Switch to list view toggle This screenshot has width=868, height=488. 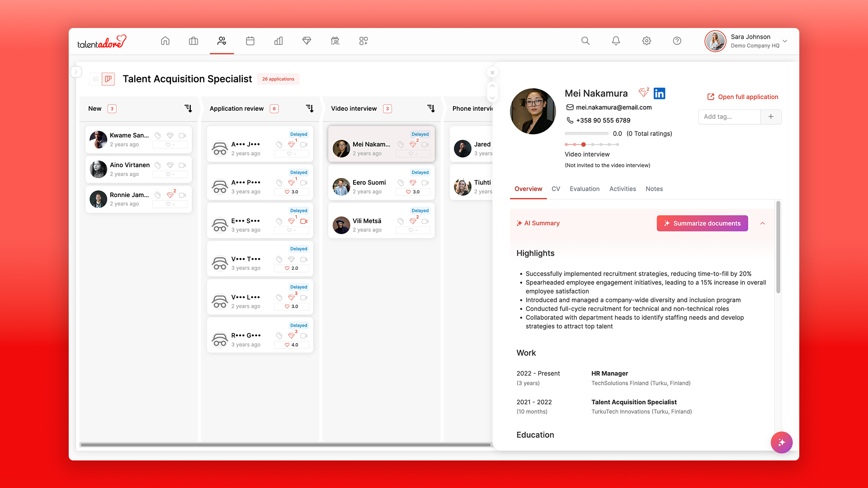pyautogui.click(x=95, y=79)
